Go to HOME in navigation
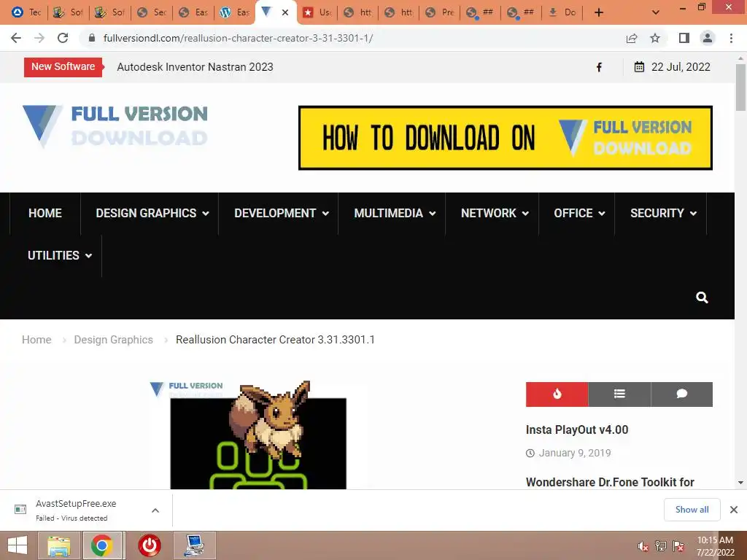This screenshot has height=560, width=747. tap(45, 213)
